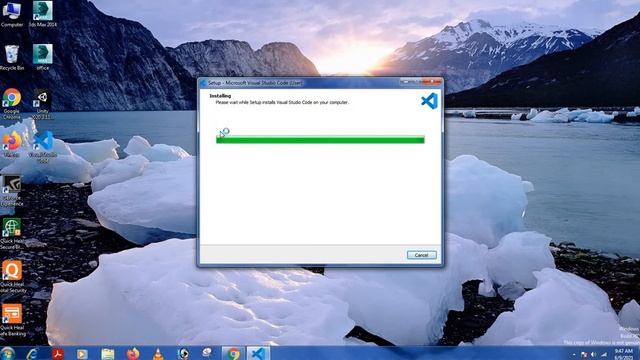
Task: Click the Action Center flag tray icon
Action: pos(584,355)
